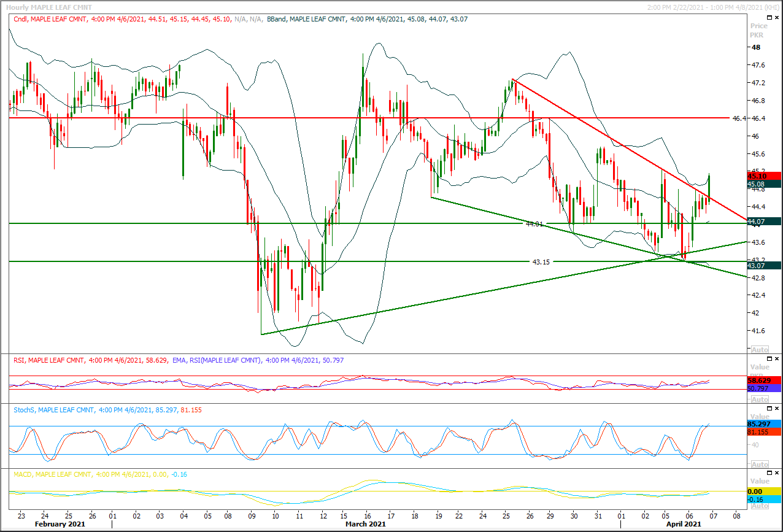
Task: Click Auto scale on MACD panel
Action: tap(760, 505)
